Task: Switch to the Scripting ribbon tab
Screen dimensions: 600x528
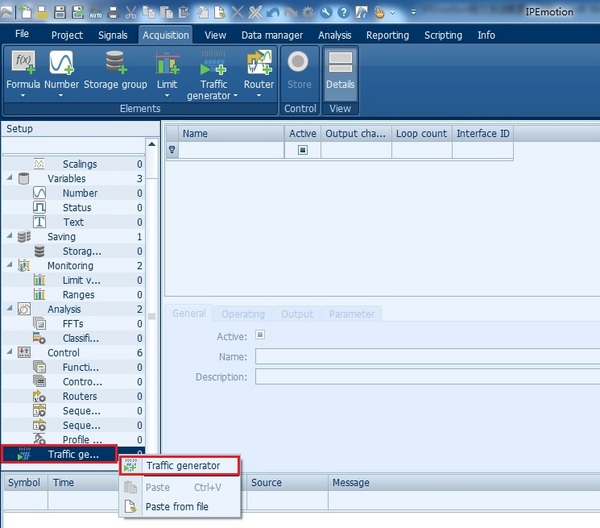Action: tap(443, 35)
